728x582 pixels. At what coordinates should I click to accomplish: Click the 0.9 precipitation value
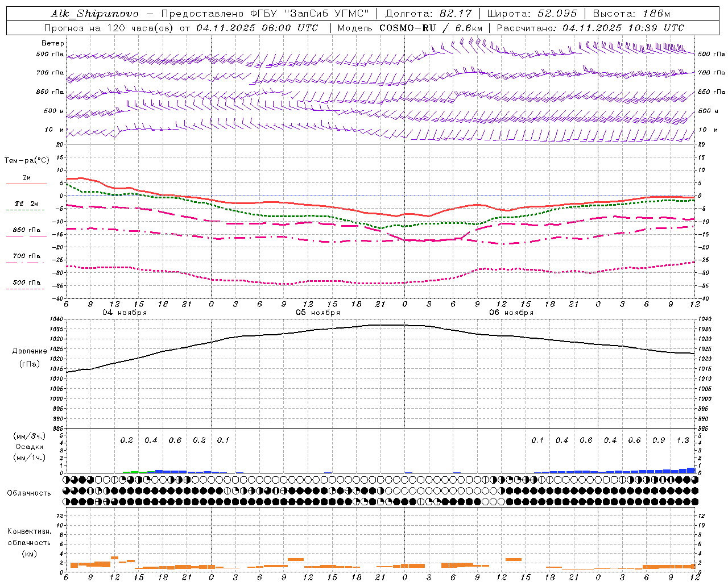point(659,440)
